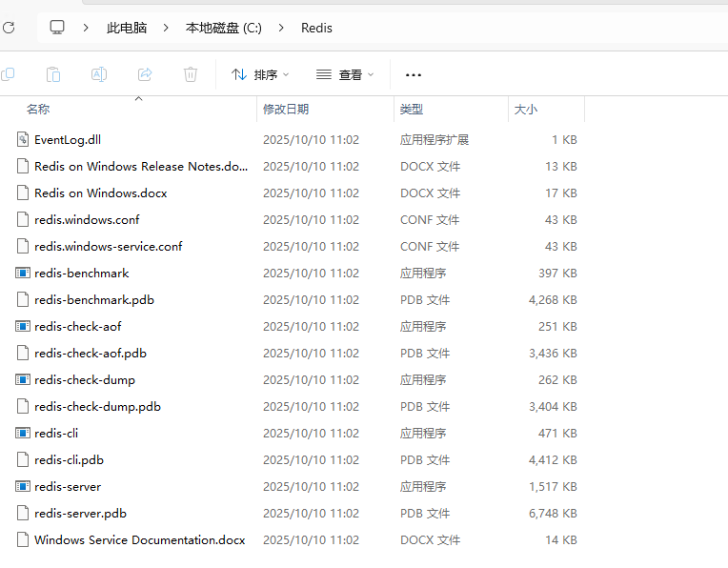Sort by 名称 column header
Viewport: 728px width, 568px height.
[38, 110]
